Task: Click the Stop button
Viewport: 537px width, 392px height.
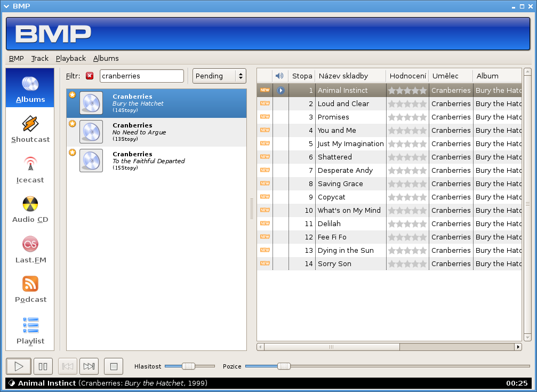Action: coord(114,366)
